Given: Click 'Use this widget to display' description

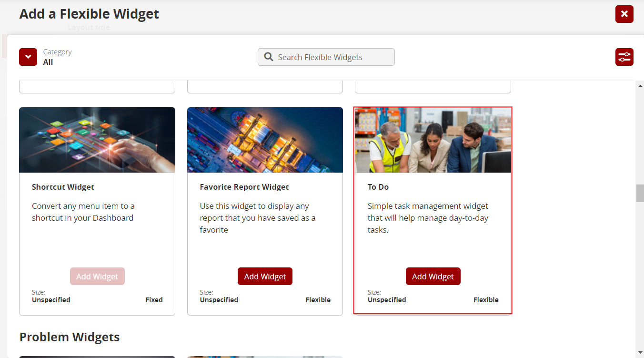Looking at the screenshot, I should point(258,218).
